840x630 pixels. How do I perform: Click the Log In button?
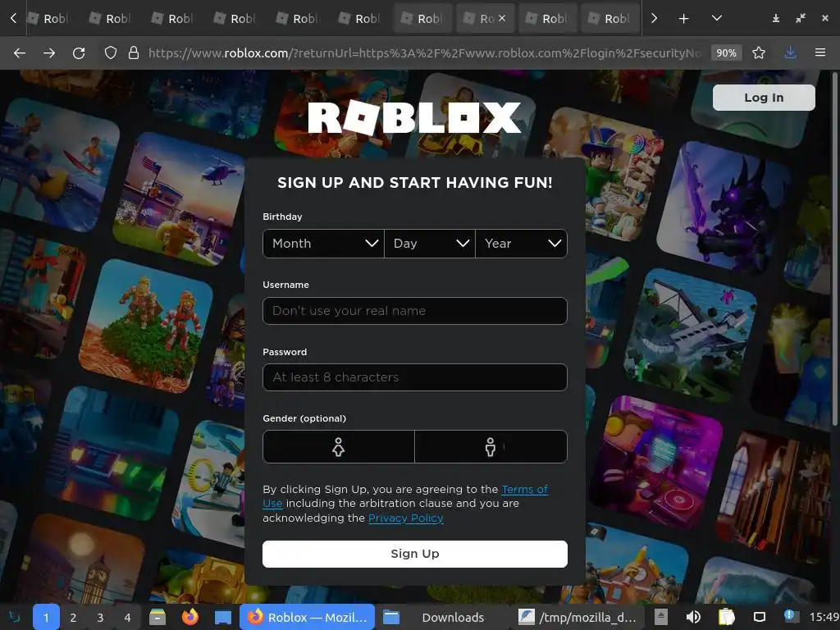click(x=764, y=98)
